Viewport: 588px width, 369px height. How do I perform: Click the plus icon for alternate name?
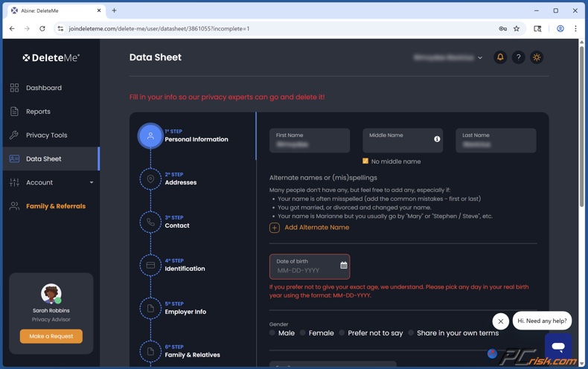275,228
